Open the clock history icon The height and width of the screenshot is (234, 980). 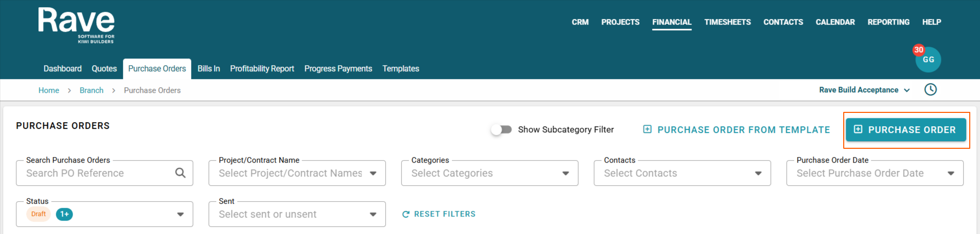(930, 90)
